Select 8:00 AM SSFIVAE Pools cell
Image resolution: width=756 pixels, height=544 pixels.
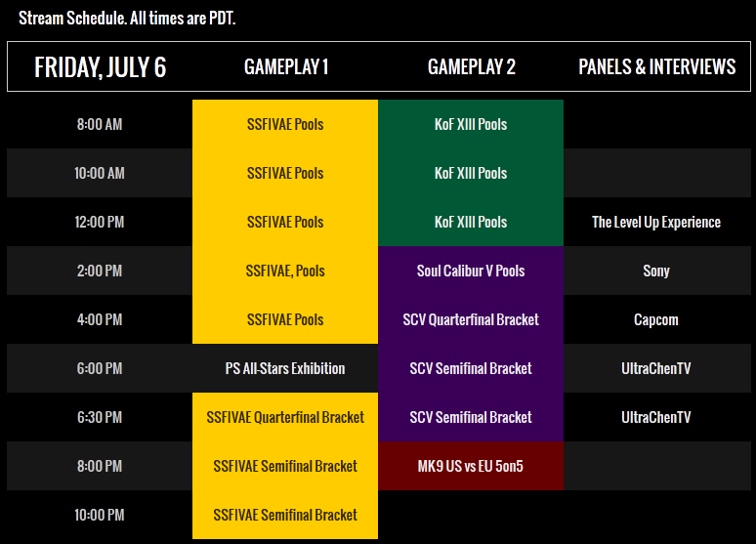pos(285,124)
